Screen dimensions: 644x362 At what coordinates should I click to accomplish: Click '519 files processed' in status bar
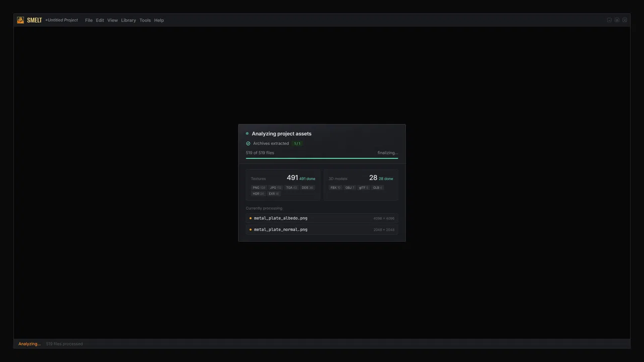[64, 344]
